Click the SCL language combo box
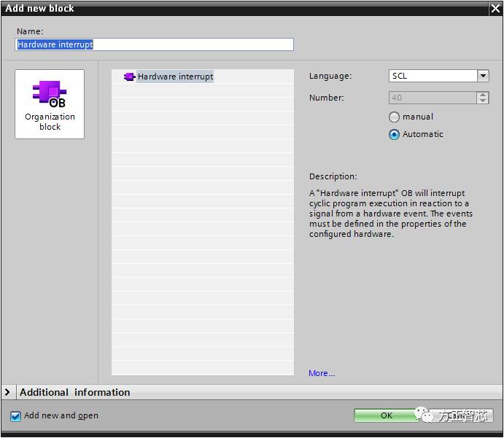The image size is (504, 438). [x=433, y=76]
